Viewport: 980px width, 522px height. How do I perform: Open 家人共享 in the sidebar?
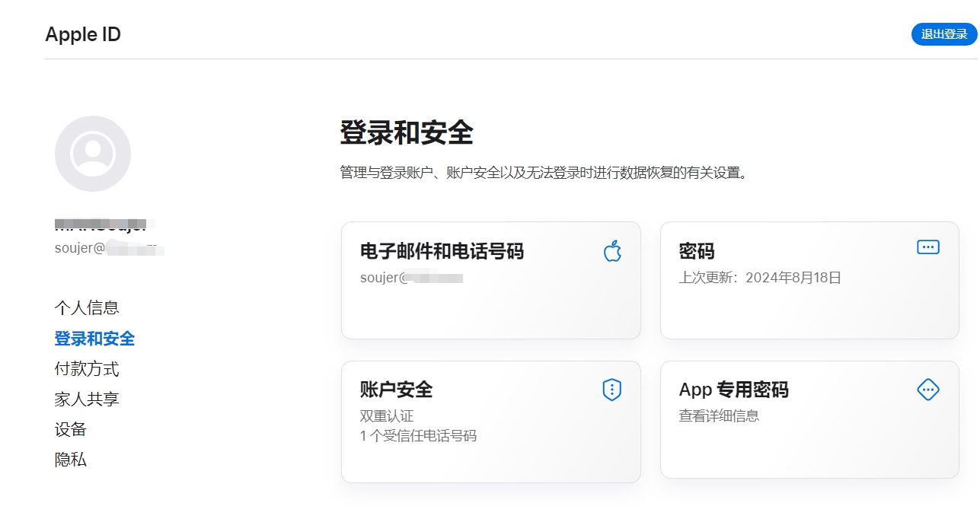[x=87, y=399]
